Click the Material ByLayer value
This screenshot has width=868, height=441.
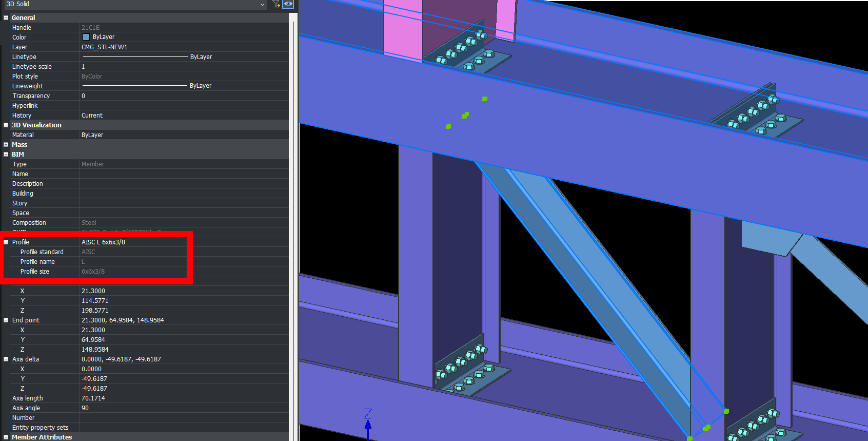(x=92, y=135)
